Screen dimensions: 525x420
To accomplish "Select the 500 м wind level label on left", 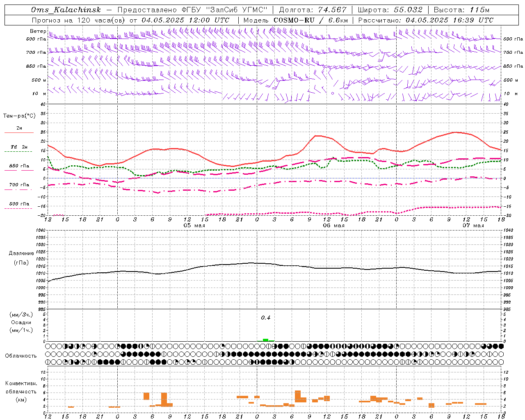I will [x=39, y=80].
